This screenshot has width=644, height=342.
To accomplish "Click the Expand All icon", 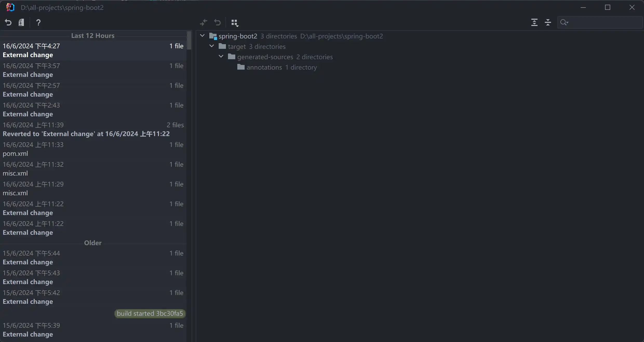I will pyautogui.click(x=534, y=22).
